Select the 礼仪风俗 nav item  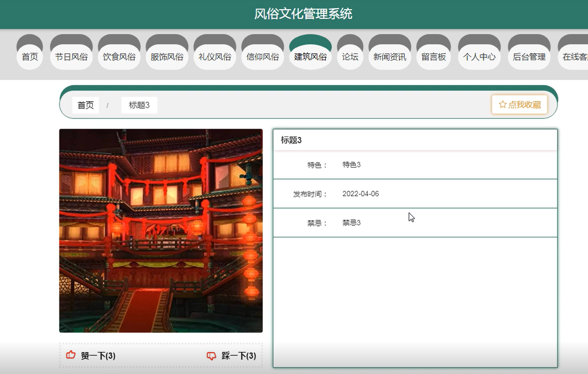coord(215,56)
